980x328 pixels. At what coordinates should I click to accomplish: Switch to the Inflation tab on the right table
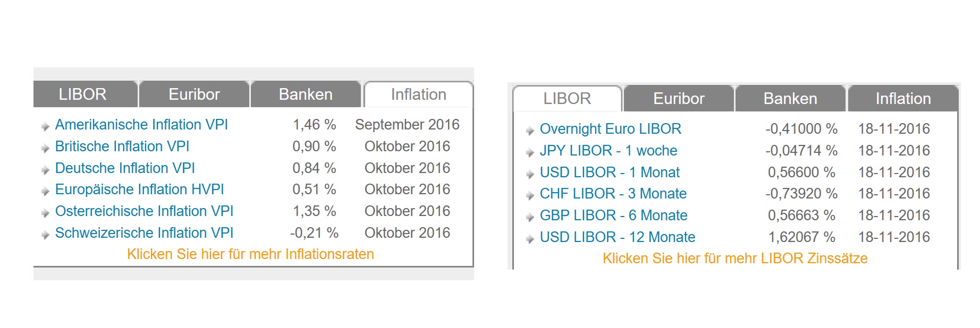902,98
